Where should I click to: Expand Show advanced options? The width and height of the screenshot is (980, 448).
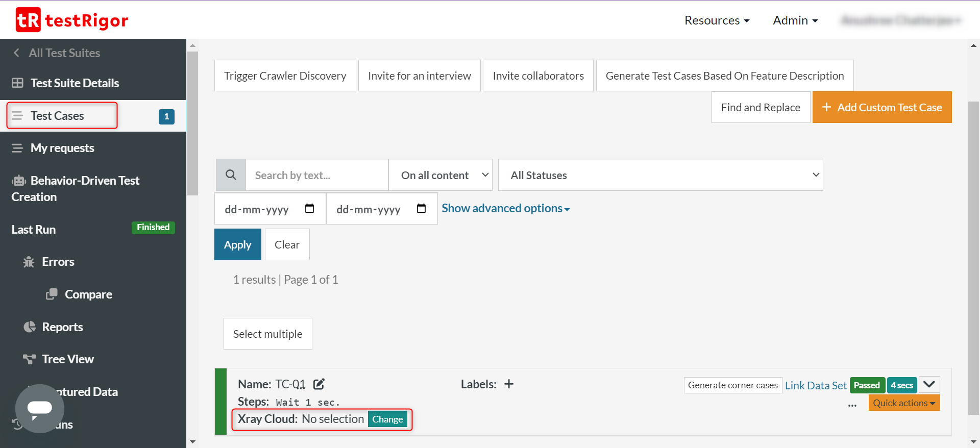pyautogui.click(x=505, y=209)
